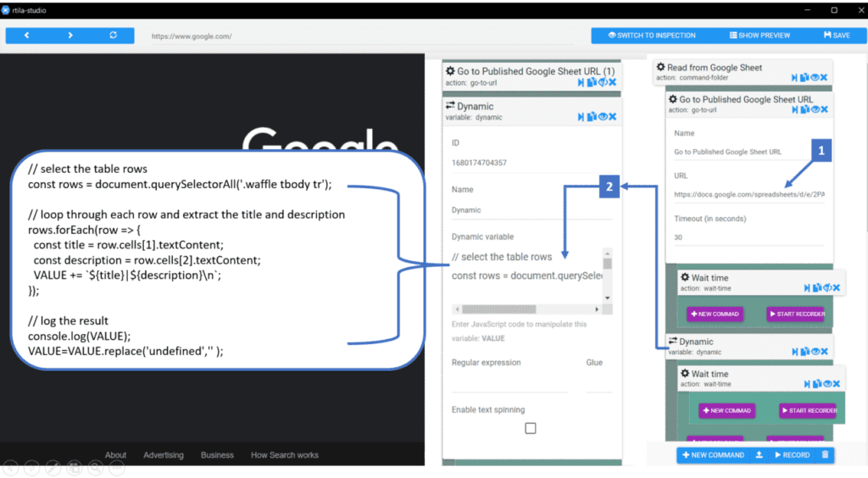Toggle visibility eye of middle Dynamic command
The image size is (868, 478).
603,117
